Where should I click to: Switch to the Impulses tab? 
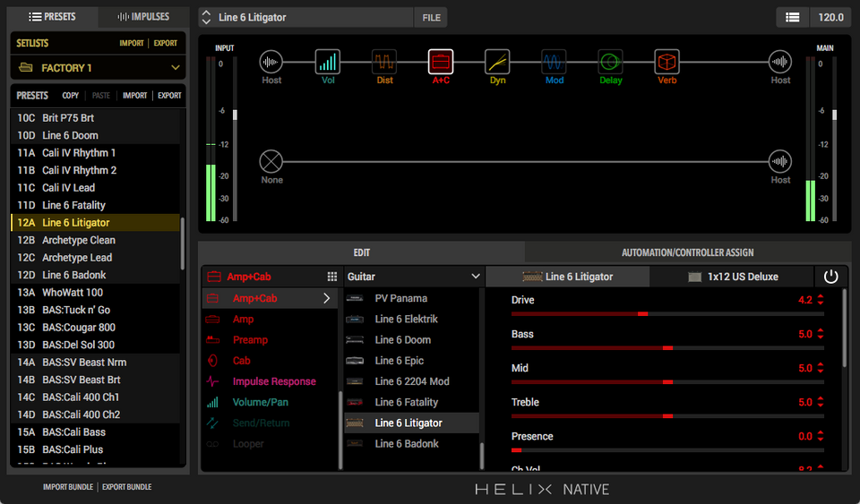[x=144, y=17]
